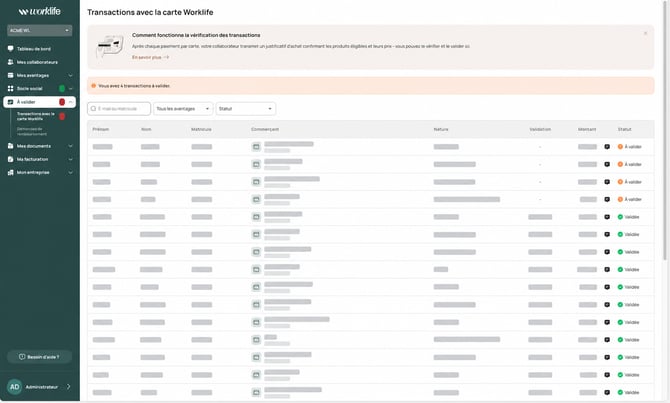Click the page's vertical scrollbar
This screenshot has height=403, width=670.
[664, 128]
